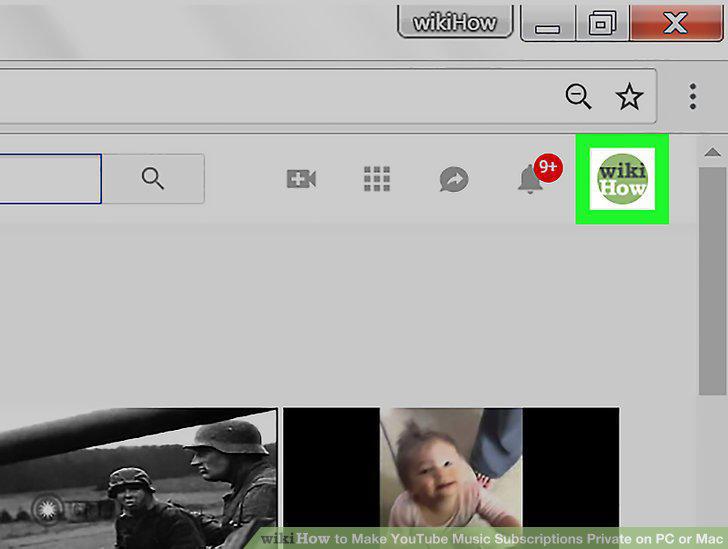Restore down the browser window

(x=602, y=24)
